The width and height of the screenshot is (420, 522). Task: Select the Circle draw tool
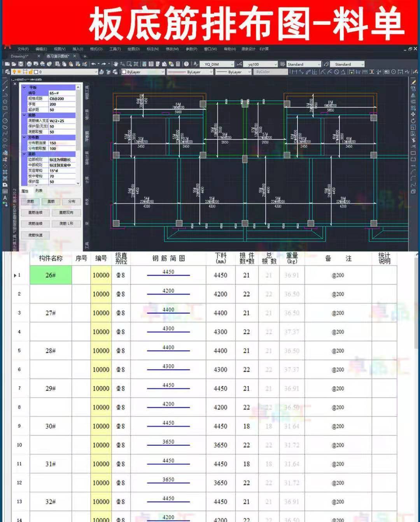pyautogui.click(x=5, y=121)
